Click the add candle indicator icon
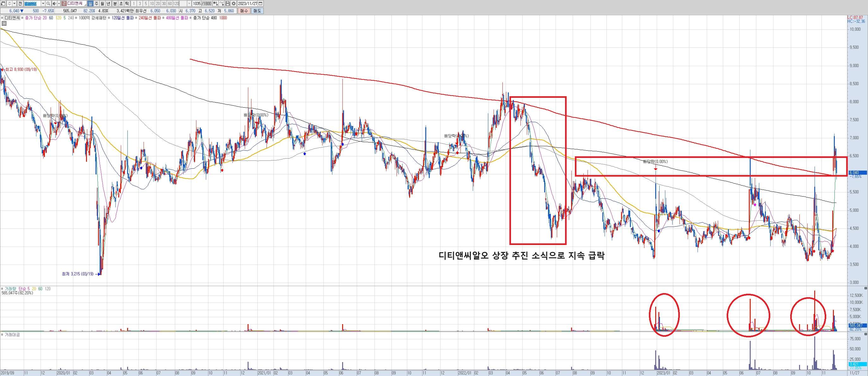This screenshot has height=376, width=868. pos(215,4)
